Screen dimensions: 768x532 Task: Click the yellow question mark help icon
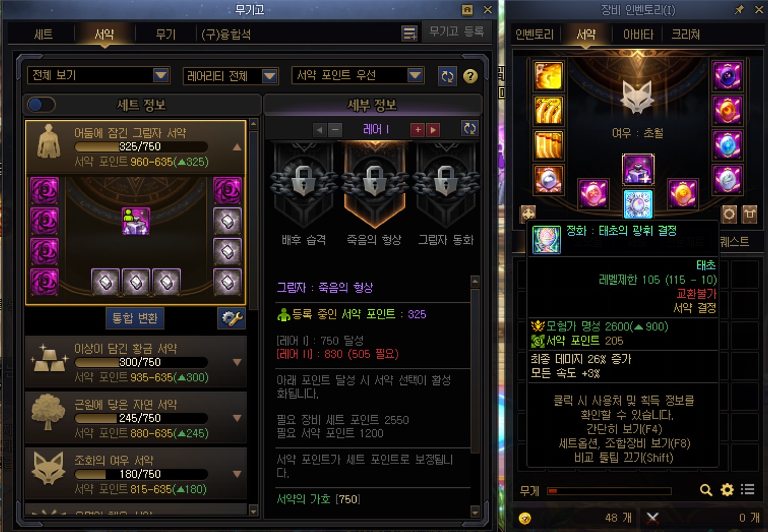471,76
